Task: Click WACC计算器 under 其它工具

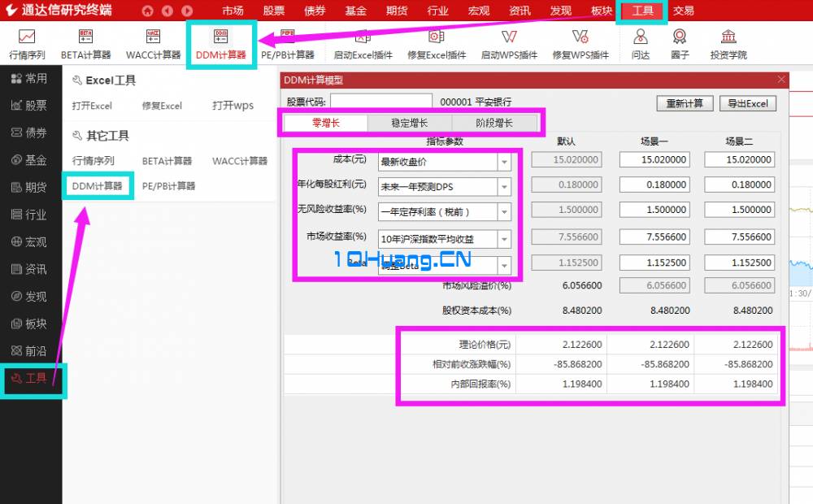Action: tap(240, 161)
